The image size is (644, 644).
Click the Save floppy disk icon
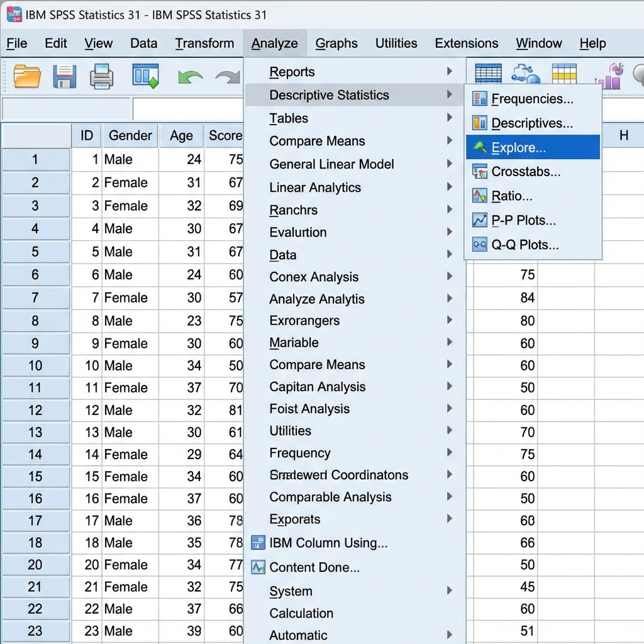click(x=64, y=77)
